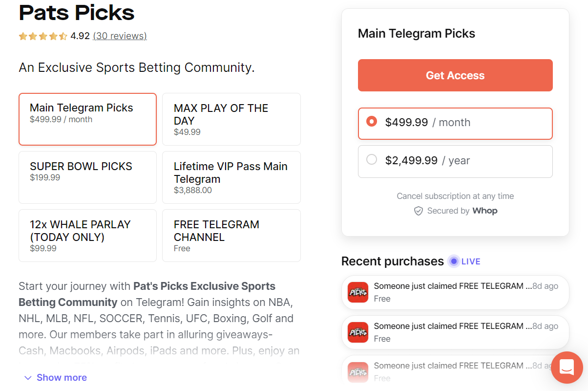Select the Lifetime VIP Pass Main Telegram plan
The height and width of the screenshot is (391, 588).
[x=231, y=177]
